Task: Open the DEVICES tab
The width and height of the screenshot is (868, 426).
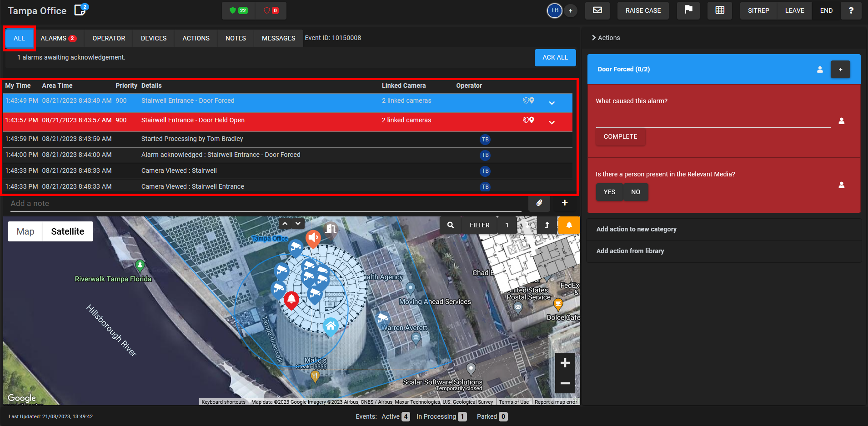Action: 154,38
